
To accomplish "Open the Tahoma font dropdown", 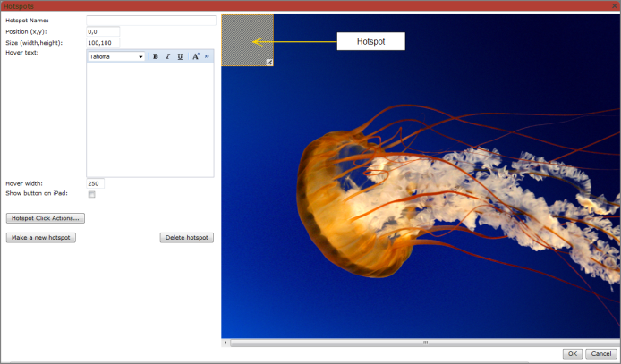I will coord(116,56).
